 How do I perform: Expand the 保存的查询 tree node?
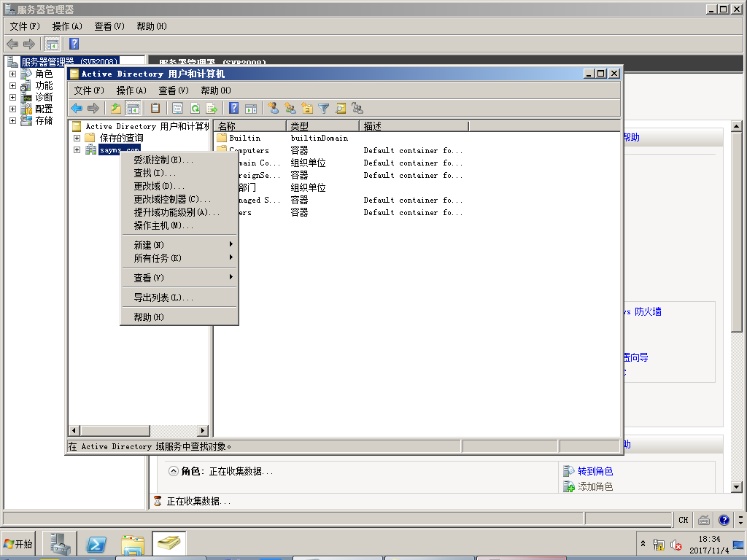(77, 138)
